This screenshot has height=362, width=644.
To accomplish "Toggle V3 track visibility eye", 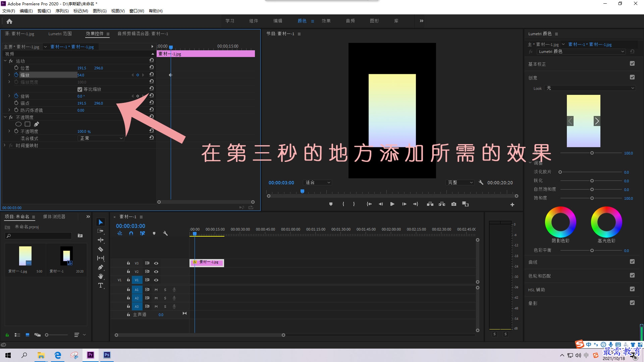I will [156, 263].
